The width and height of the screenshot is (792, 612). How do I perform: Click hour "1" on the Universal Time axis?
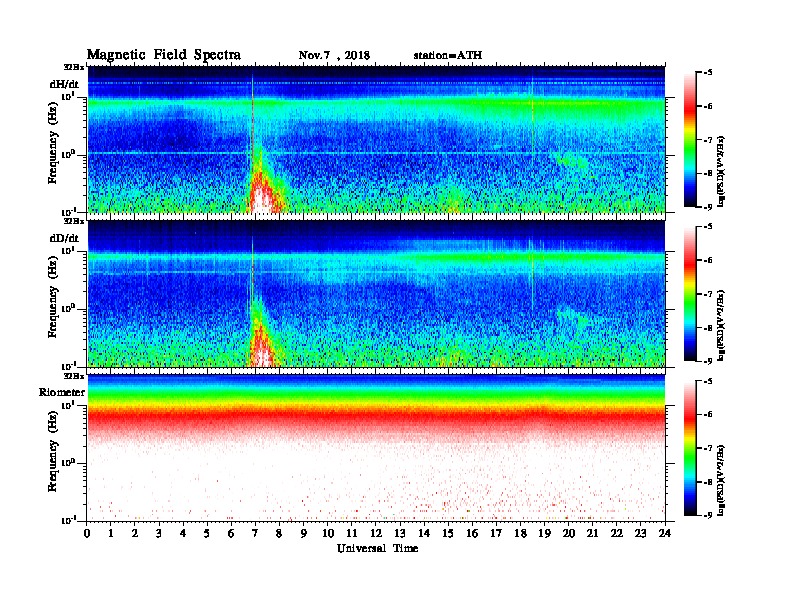pos(111,534)
